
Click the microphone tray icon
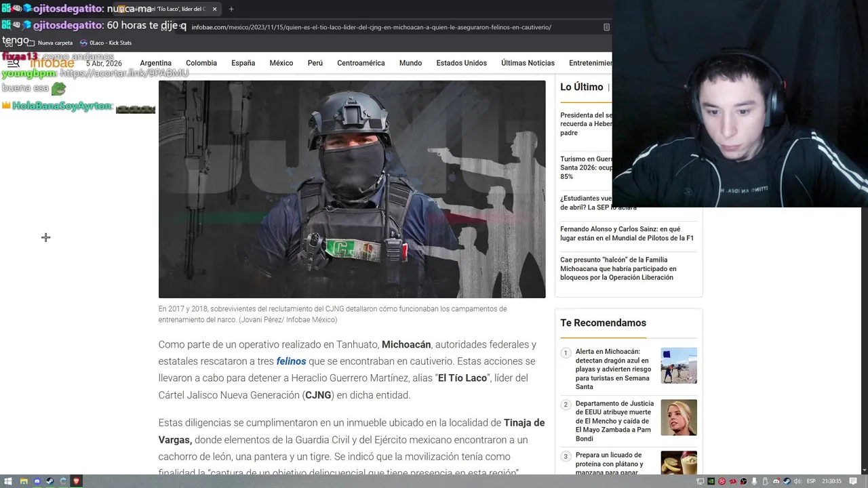754,481
